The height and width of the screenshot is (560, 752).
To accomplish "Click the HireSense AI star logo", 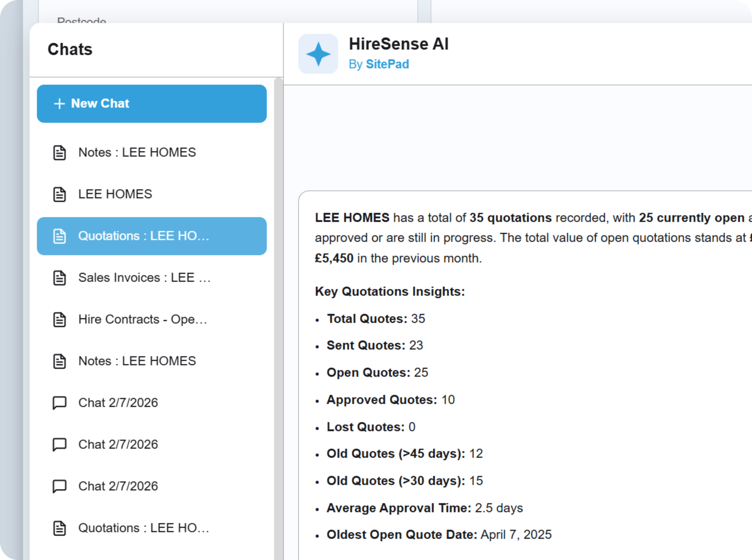I will tap(318, 54).
